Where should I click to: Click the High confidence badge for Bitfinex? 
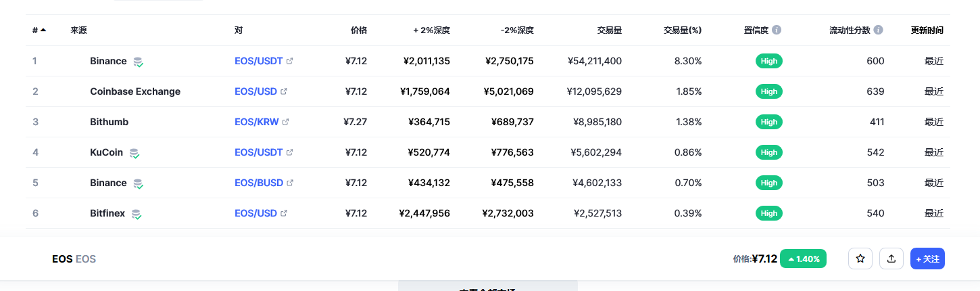tap(768, 213)
